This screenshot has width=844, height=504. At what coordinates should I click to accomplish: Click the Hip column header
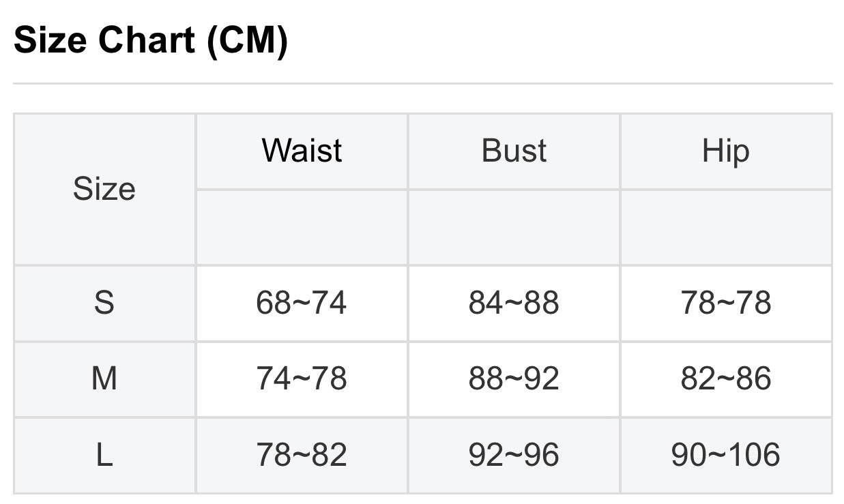tap(725, 151)
